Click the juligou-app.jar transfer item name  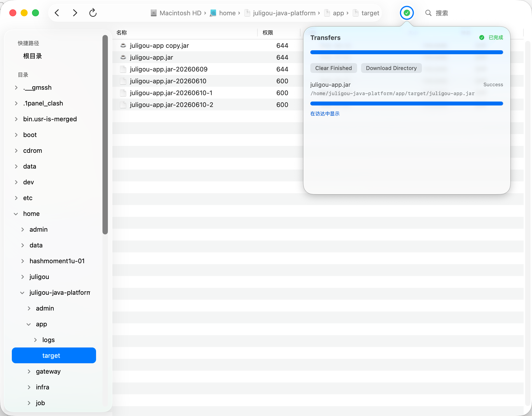click(x=330, y=85)
